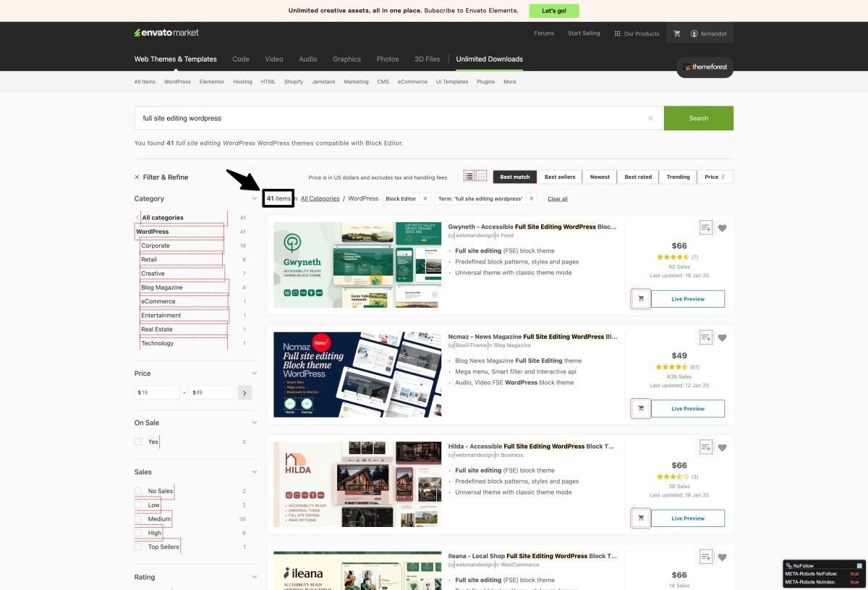This screenshot has height=590, width=868.
Task: Click the green Search button
Action: tap(698, 117)
